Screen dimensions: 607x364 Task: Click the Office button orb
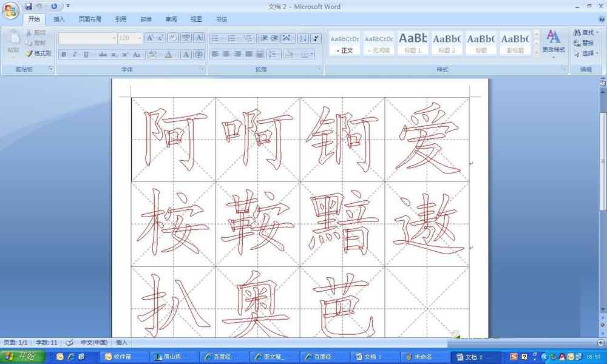[10, 10]
